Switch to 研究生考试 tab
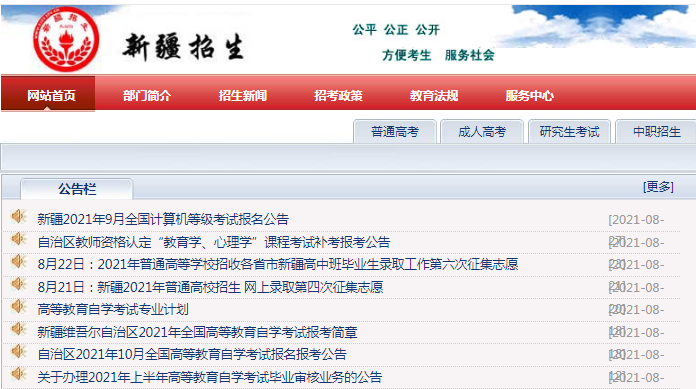 pos(569,132)
